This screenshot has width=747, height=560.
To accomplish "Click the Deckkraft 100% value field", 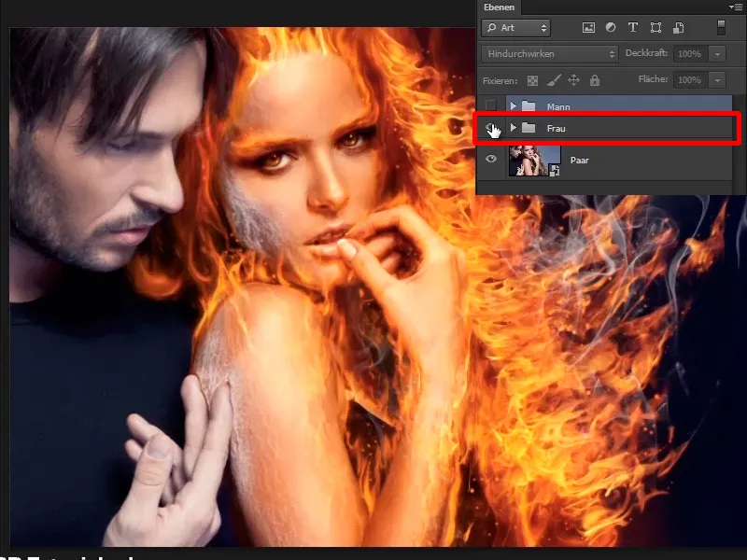I will tap(691, 54).
